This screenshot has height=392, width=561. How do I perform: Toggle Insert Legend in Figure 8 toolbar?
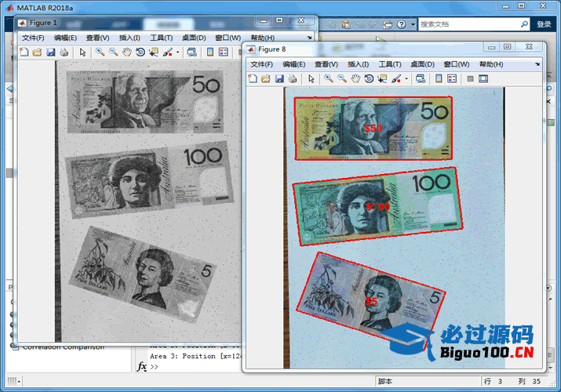tap(452, 78)
